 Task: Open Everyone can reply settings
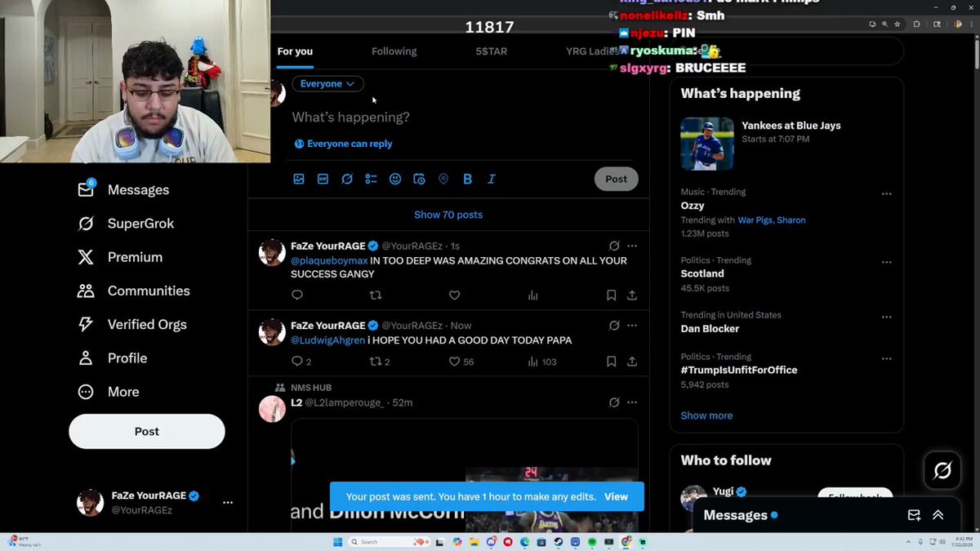pyautogui.click(x=343, y=144)
